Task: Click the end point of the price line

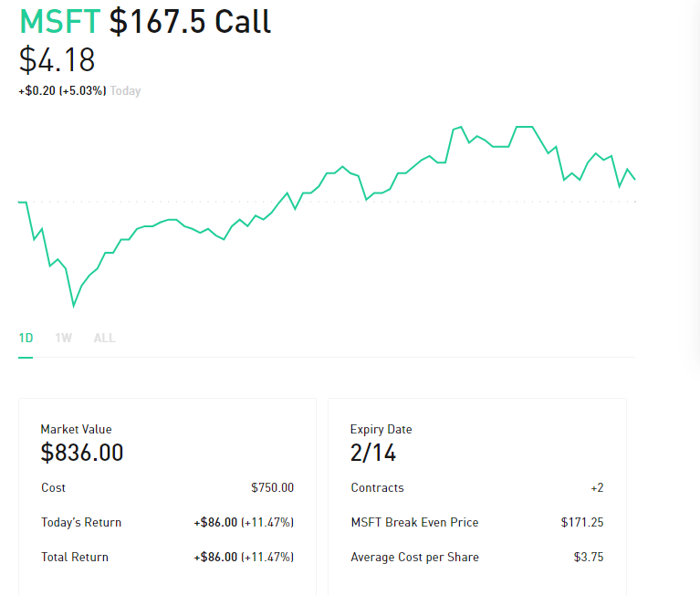Action: tap(635, 179)
